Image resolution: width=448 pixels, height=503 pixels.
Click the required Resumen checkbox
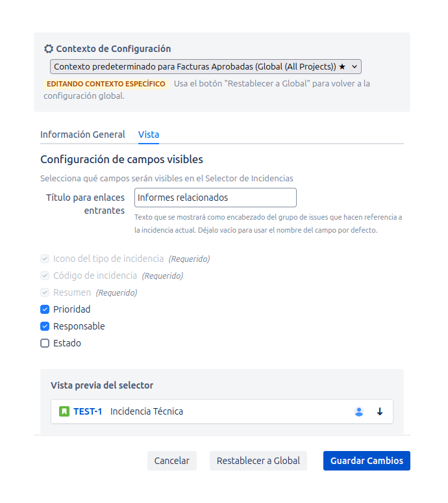click(x=45, y=292)
